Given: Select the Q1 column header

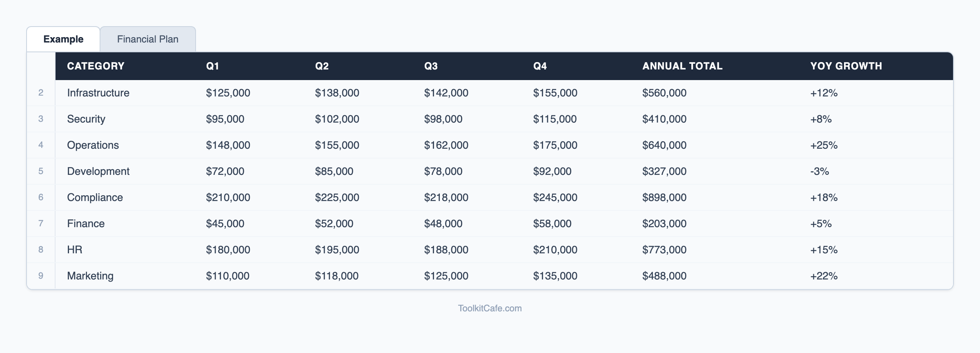Looking at the screenshot, I should [213, 66].
